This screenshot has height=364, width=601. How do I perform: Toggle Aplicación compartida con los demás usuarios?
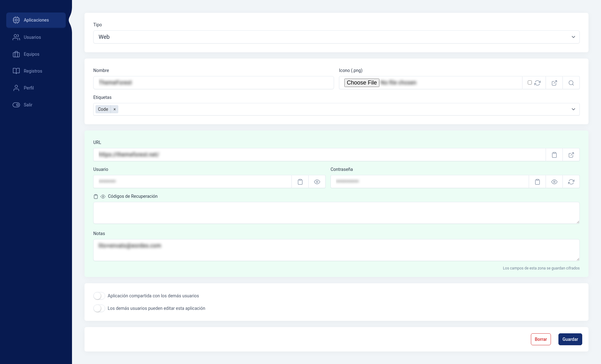99,296
